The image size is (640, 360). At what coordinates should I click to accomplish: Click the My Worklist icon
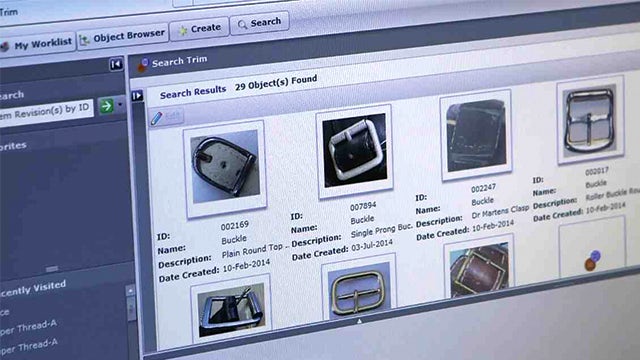click(x=5, y=47)
